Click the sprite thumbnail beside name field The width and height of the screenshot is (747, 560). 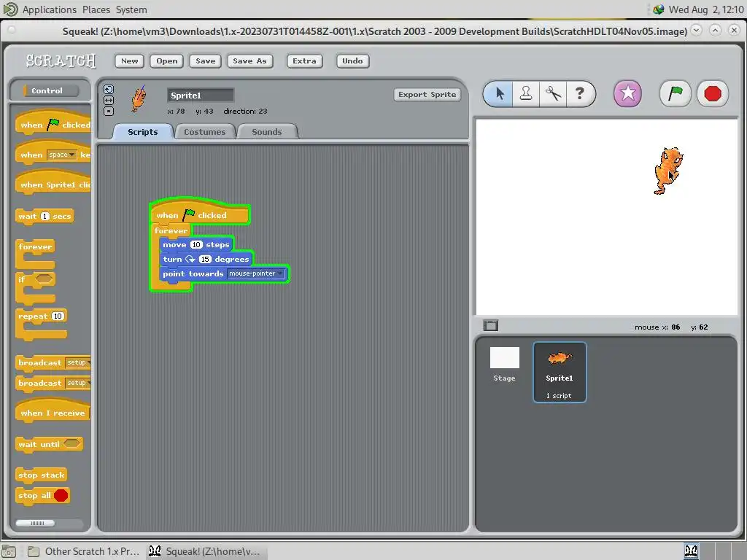(139, 99)
